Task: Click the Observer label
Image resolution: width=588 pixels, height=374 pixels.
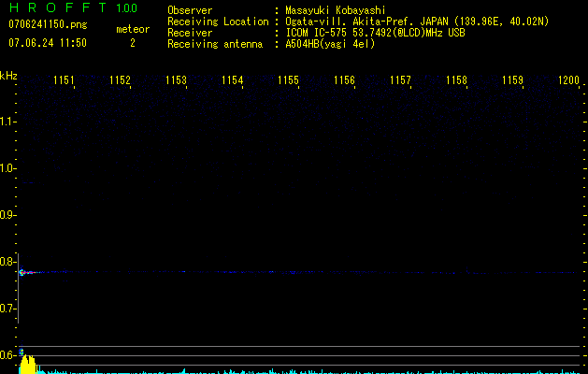Action: coord(190,10)
